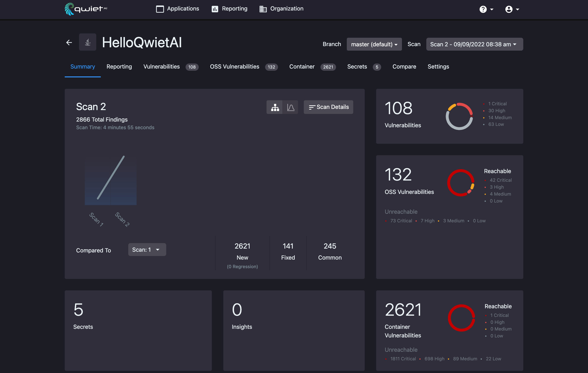Open the Scan 2 date selector dropdown
588x373 pixels.
coord(475,44)
